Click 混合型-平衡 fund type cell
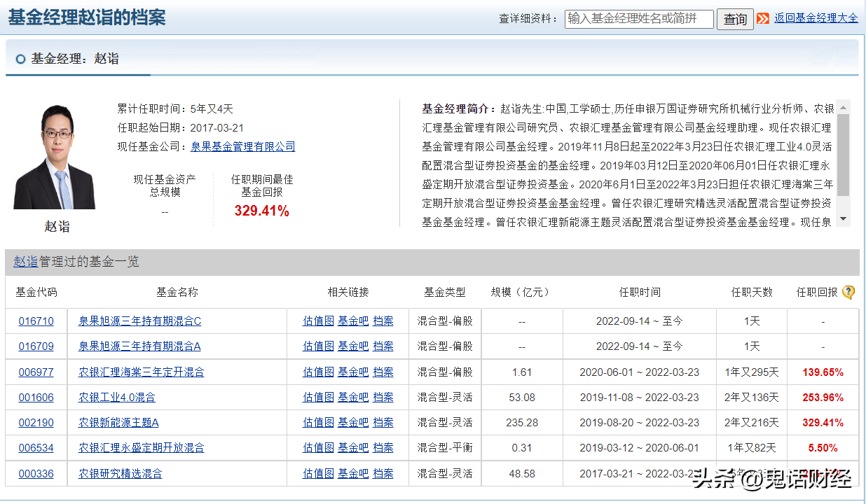866x504 pixels. tap(445, 448)
